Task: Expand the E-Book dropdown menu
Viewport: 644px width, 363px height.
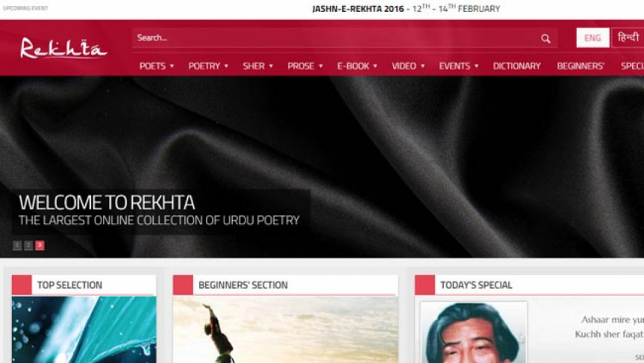Action: click(357, 66)
